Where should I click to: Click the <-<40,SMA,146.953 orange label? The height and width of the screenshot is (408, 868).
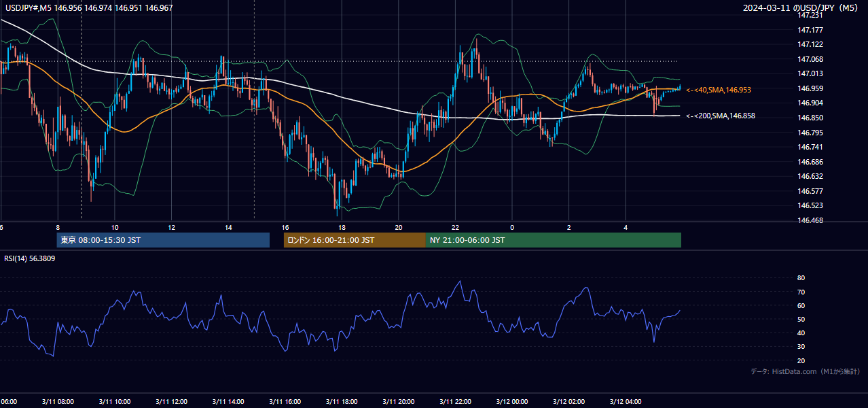pos(719,90)
